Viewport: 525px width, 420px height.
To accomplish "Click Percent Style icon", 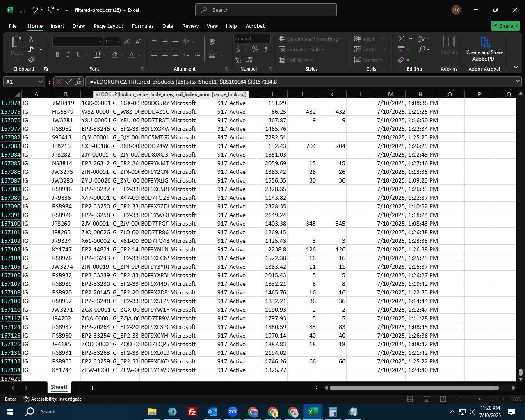I will pos(255,49).
